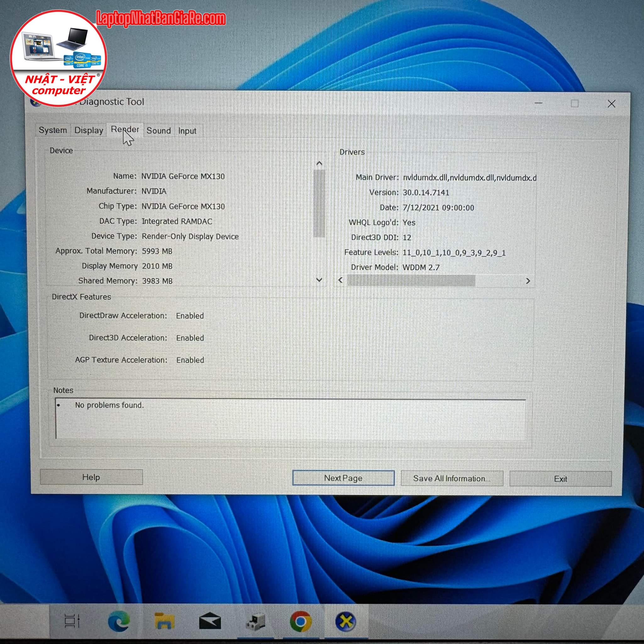The width and height of the screenshot is (644, 644).
Task: Switch to the Display tab
Action: coord(89,130)
